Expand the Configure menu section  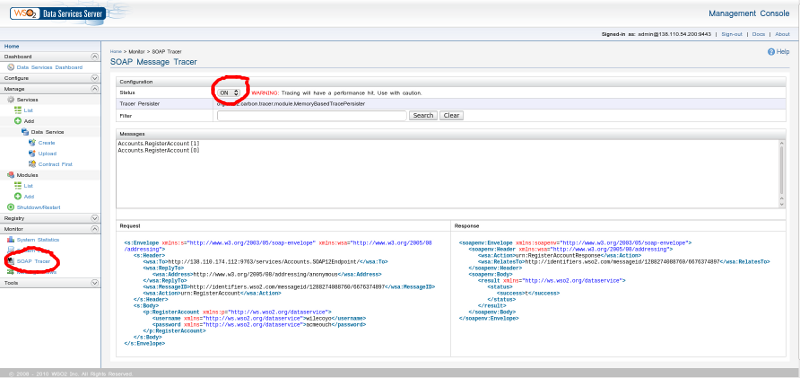click(94, 78)
